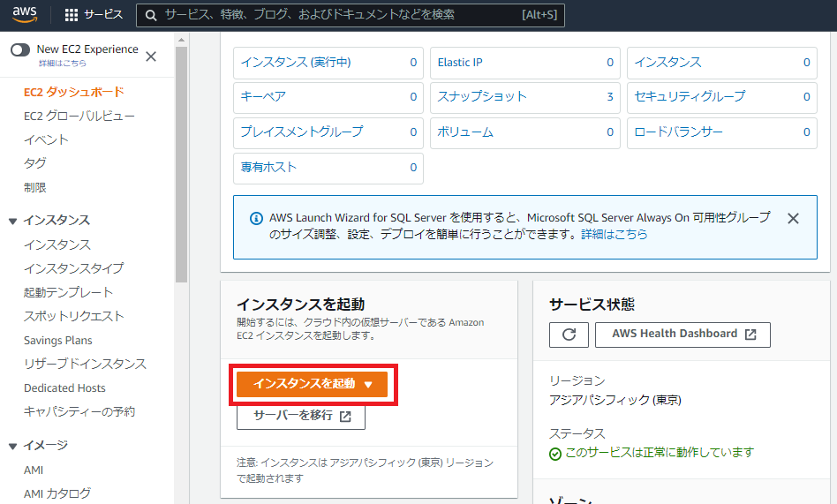Image resolution: width=837 pixels, height=504 pixels.
Task: Click the サーバーを移行 button
Action: tap(301, 416)
